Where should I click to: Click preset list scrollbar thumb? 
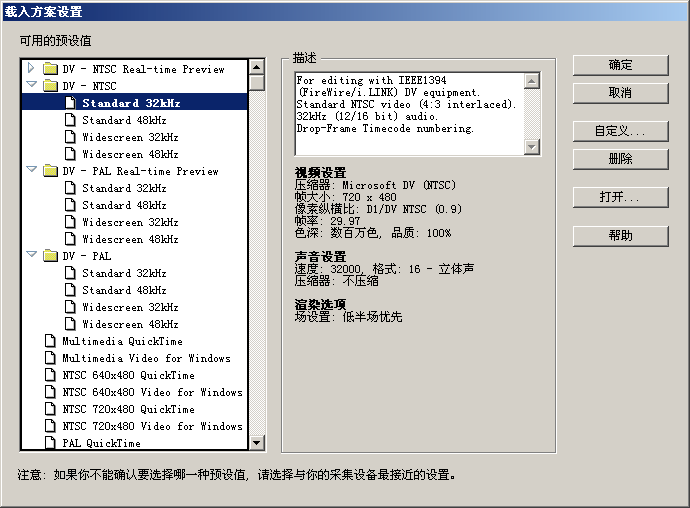pyautogui.click(x=257, y=83)
